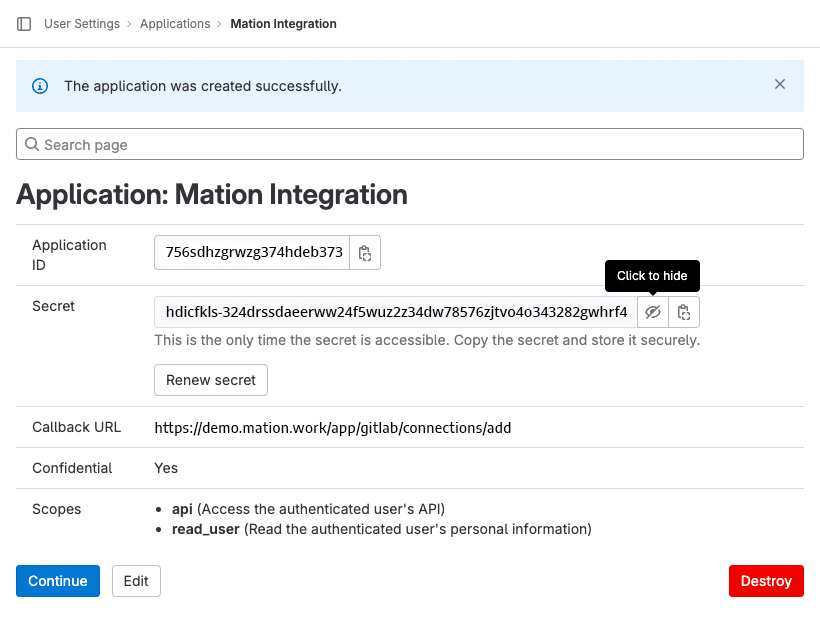Hide the secret with eye icon

pyautogui.click(x=653, y=312)
